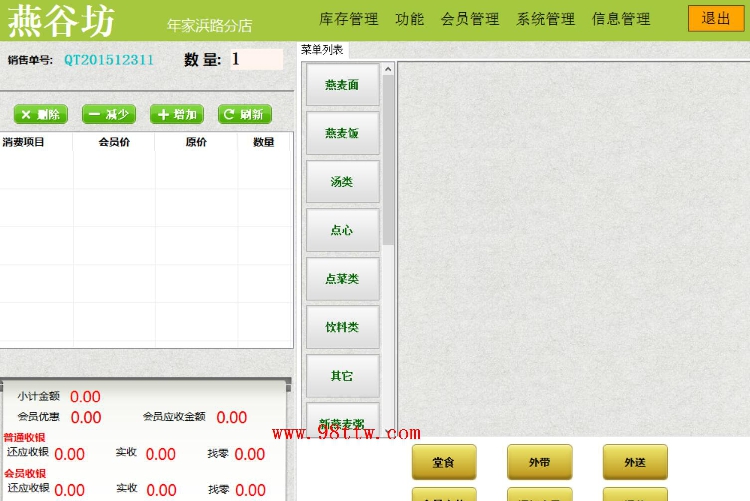Select the 菜单列表 tab

click(322, 50)
